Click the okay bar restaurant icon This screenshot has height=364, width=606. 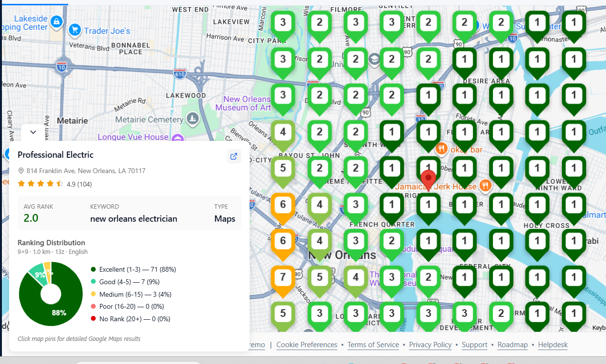[441, 149]
